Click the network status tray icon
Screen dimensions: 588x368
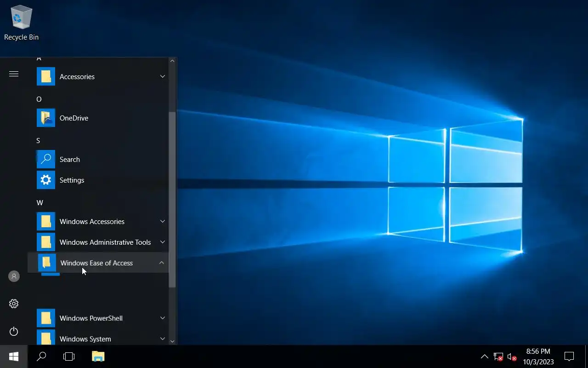click(x=498, y=357)
